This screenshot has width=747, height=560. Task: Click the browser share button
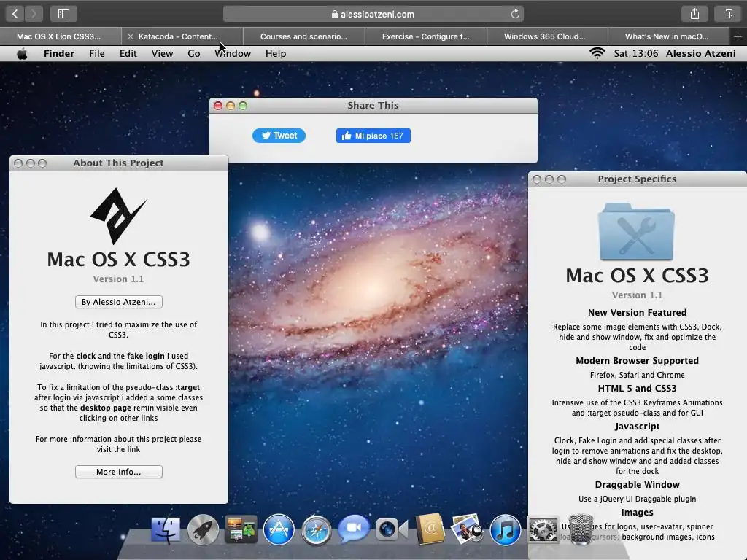694,14
